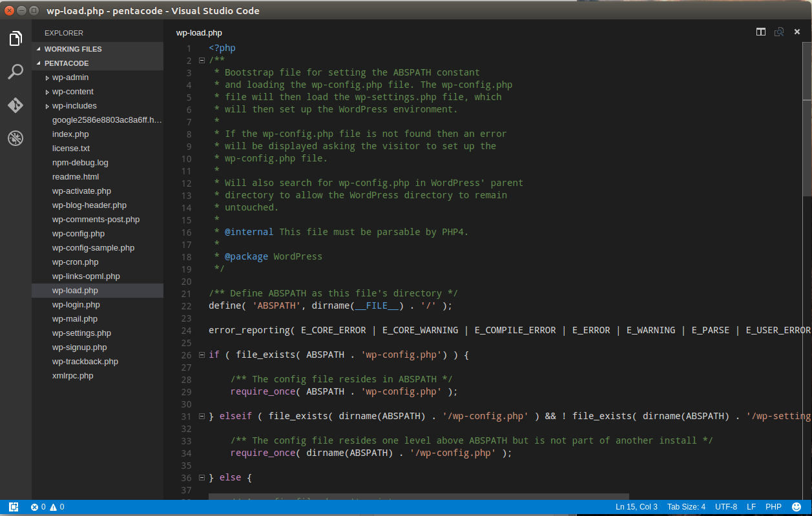Expand the wp-content folder

(98, 92)
